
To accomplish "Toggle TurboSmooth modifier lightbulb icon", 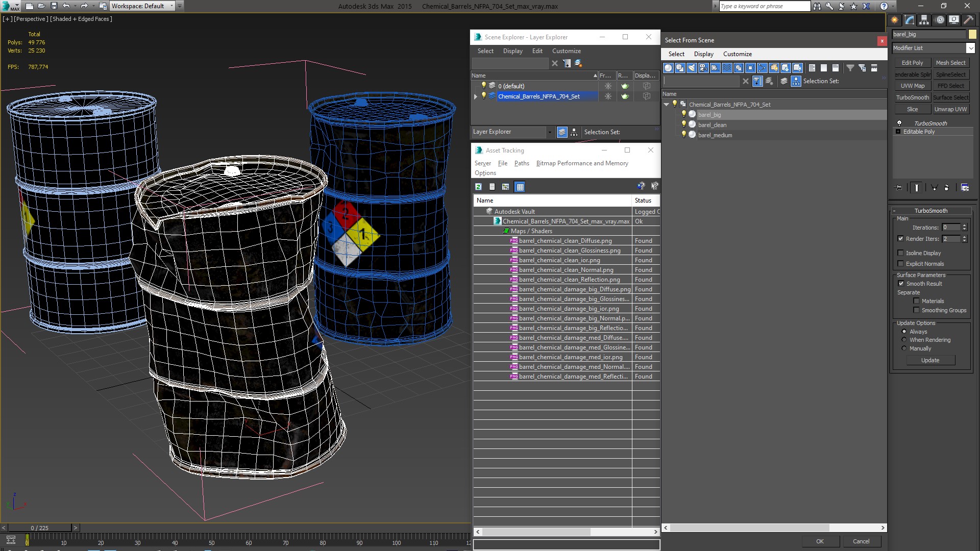I will coord(899,123).
